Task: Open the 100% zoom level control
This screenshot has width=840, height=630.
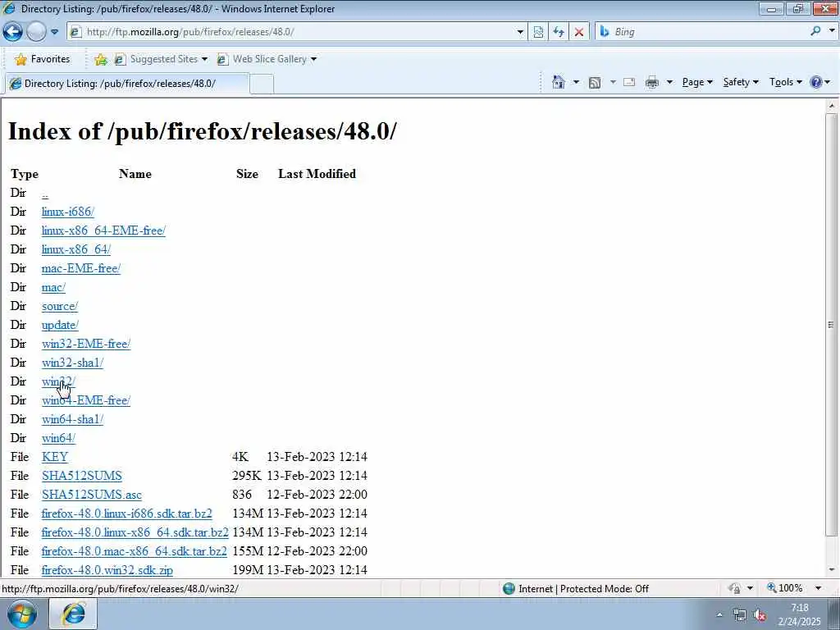Action: (785, 588)
